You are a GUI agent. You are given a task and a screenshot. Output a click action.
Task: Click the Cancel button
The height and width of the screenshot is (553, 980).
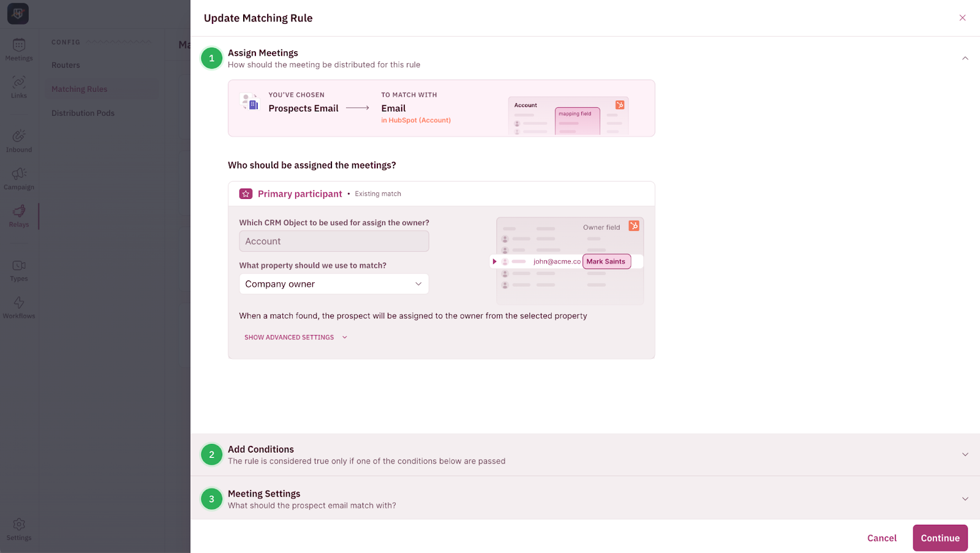[881, 538]
